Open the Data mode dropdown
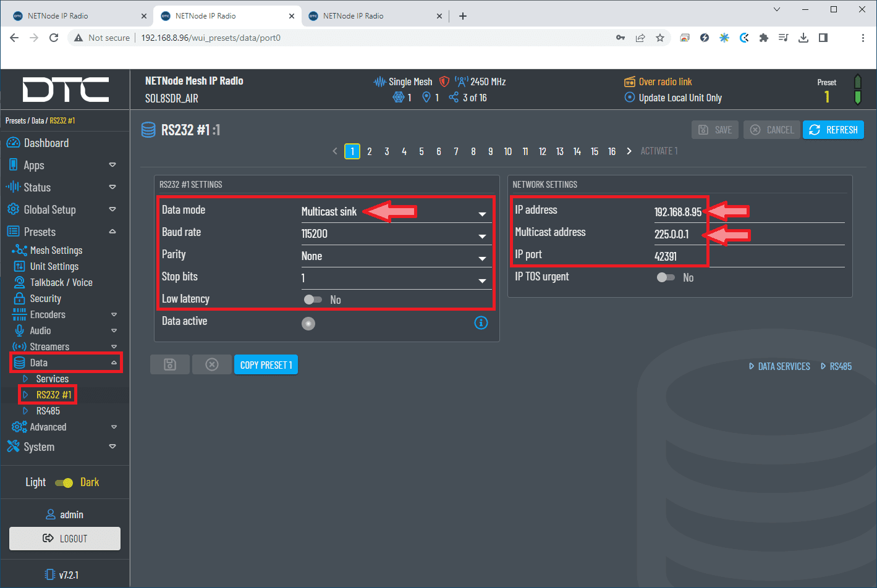This screenshot has width=877, height=588. point(396,212)
